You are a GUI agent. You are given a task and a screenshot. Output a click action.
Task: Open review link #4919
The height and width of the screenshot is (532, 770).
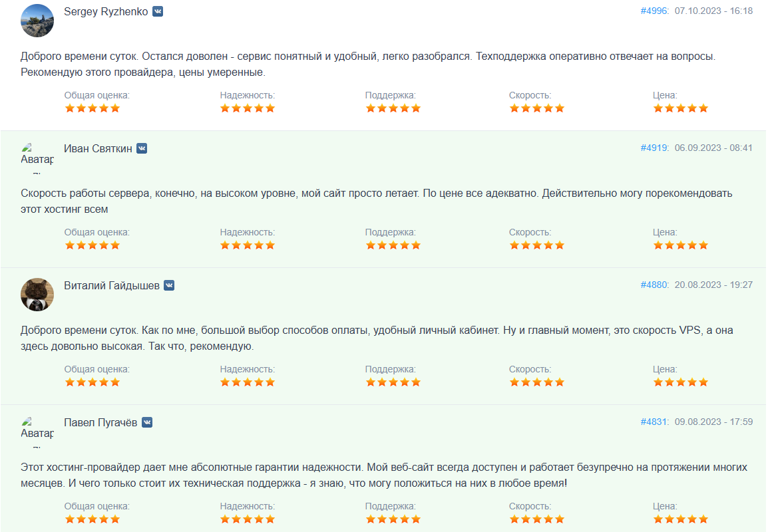[x=654, y=148]
